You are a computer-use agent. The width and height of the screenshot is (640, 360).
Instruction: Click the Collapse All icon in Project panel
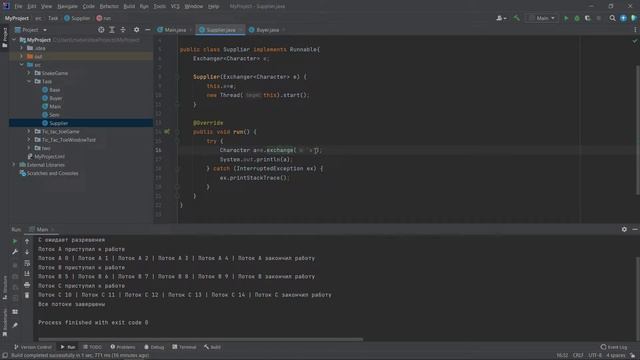[123, 30]
